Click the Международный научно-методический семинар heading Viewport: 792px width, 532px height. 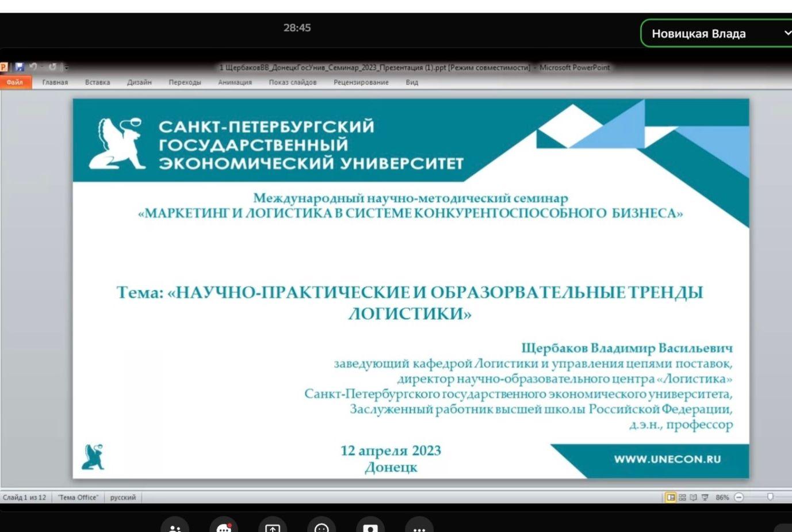[411, 198]
